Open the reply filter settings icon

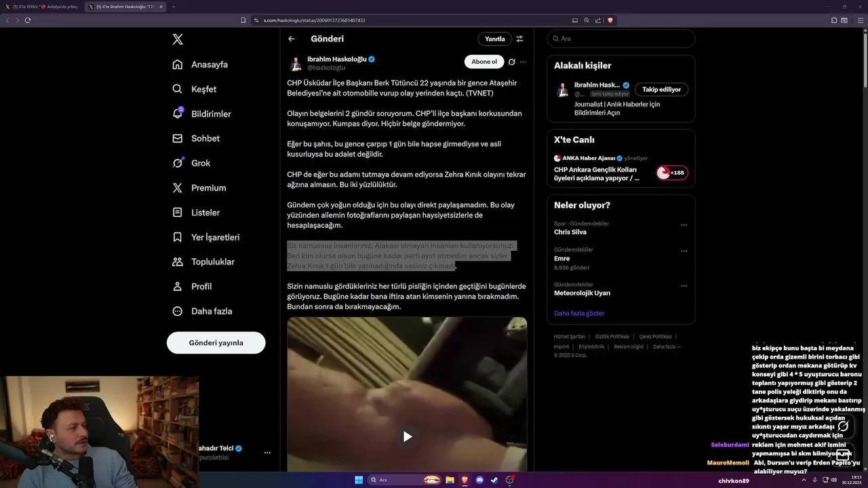coord(520,39)
